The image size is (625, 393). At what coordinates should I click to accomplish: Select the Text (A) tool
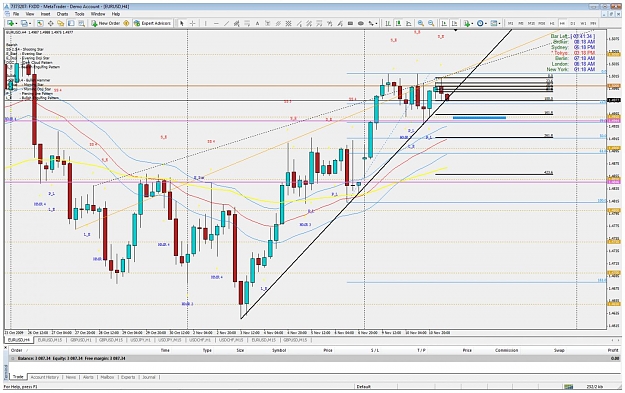coord(257,24)
